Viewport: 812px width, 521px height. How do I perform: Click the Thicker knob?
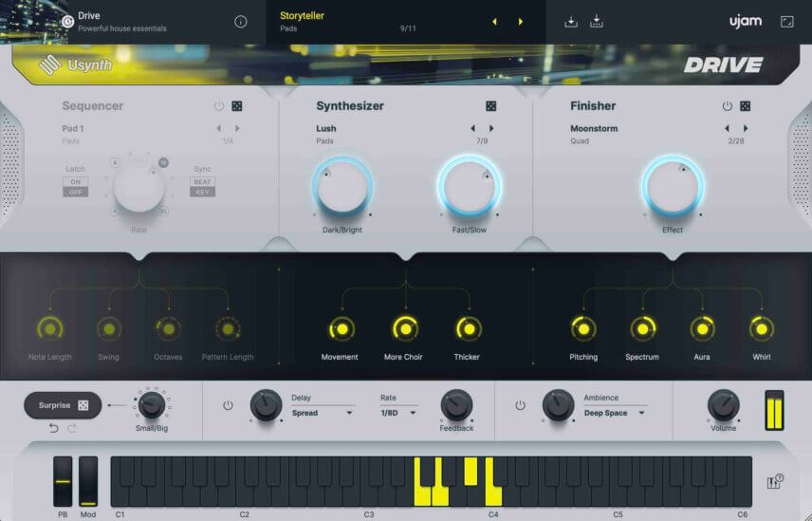(469, 329)
